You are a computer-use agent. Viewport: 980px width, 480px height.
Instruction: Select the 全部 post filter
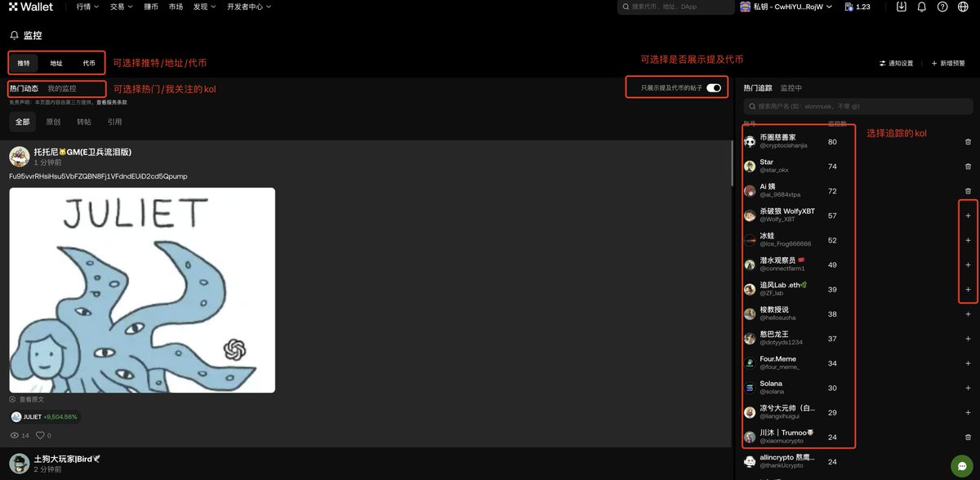[x=23, y=122]
